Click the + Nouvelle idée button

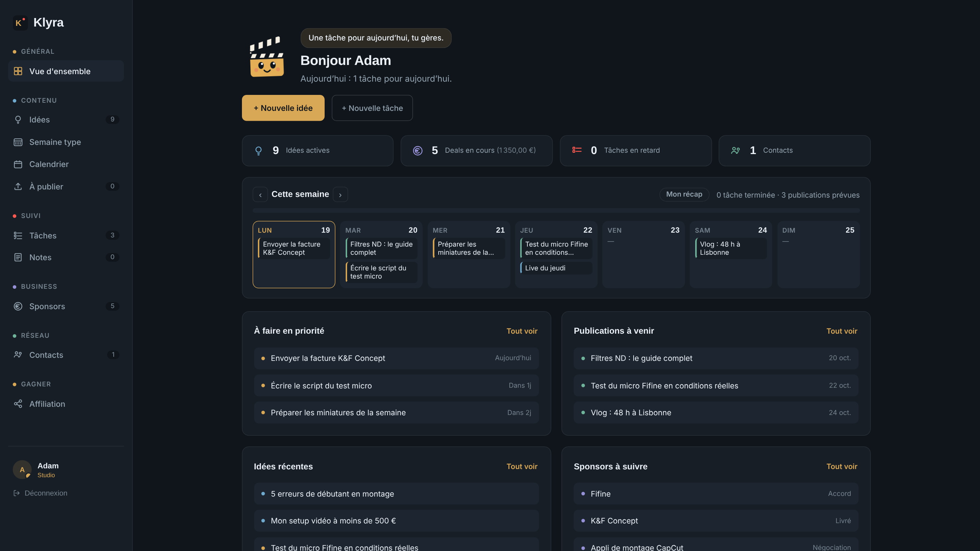[283, 108]
